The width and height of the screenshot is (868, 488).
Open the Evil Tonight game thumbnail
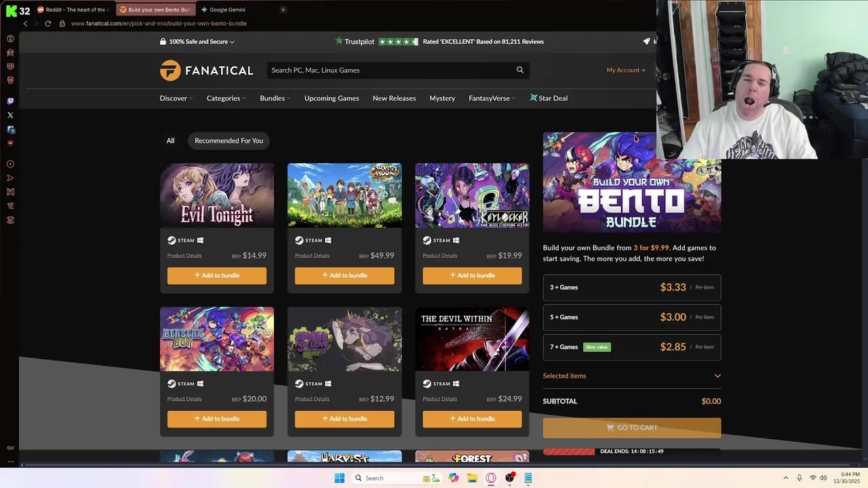[217, 195]
